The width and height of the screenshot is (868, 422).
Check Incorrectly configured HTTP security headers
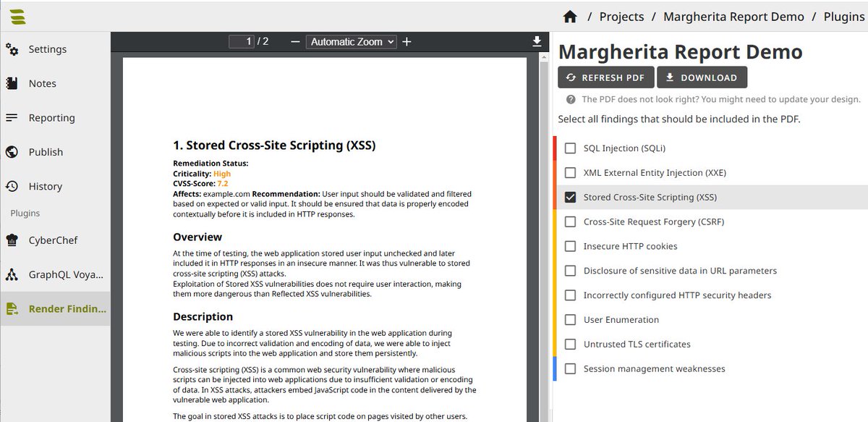[x=570, y=295]
